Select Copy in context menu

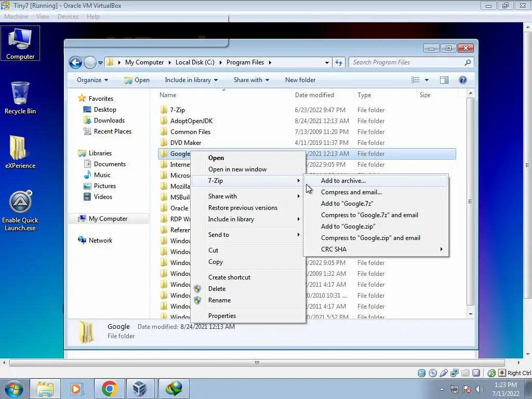pyautogui.click(x=249, y=262)
